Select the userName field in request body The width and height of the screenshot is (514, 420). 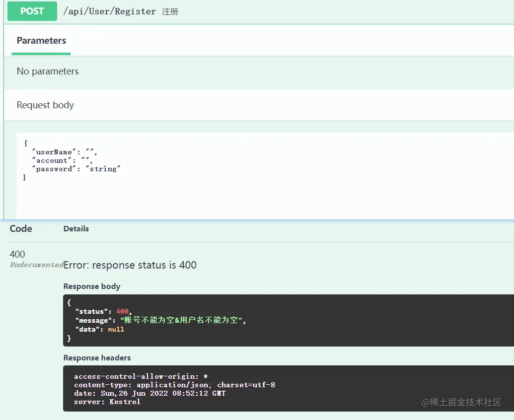(x=52, y=152)
